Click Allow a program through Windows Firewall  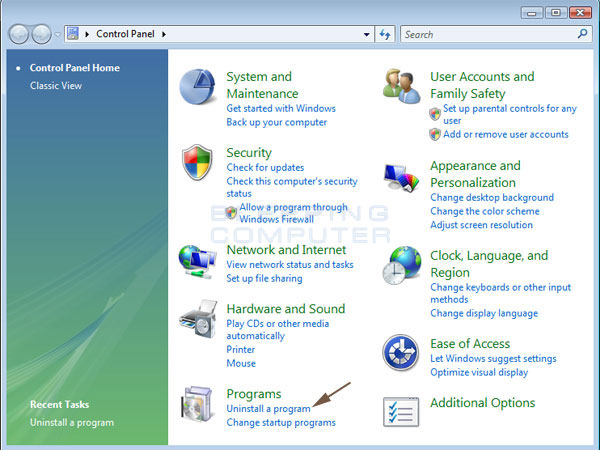click(x=293, y=213)
